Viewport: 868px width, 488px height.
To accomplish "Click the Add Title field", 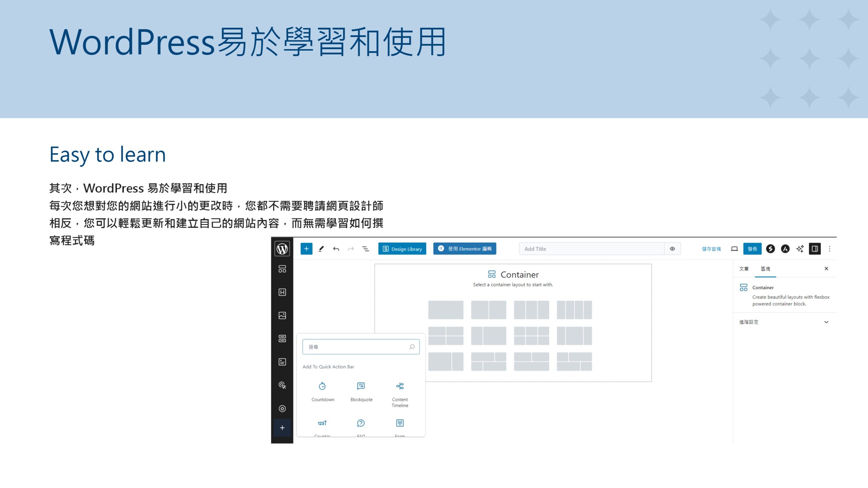I will tap(591, 249).
